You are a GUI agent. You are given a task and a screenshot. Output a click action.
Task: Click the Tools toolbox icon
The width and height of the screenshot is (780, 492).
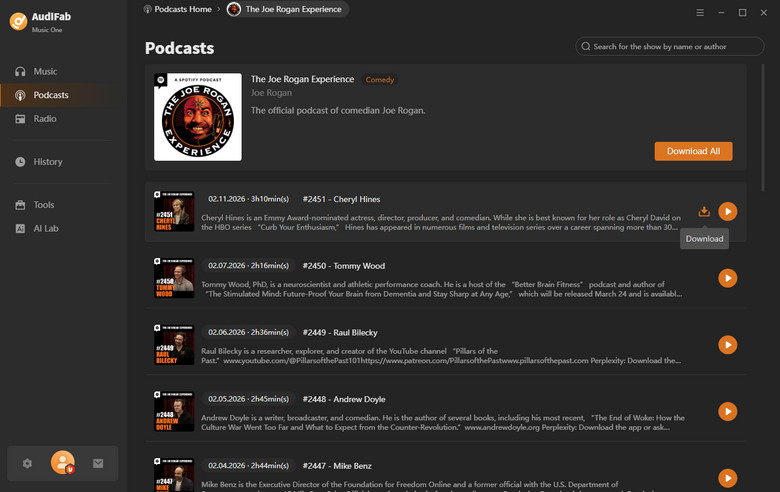[x=20, y=205]
